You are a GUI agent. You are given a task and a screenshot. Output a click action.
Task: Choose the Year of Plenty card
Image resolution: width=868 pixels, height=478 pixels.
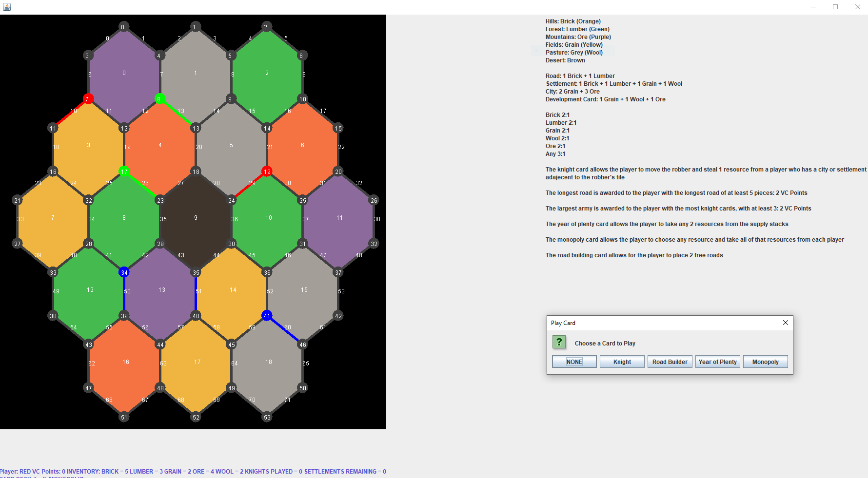click(717, 362)
